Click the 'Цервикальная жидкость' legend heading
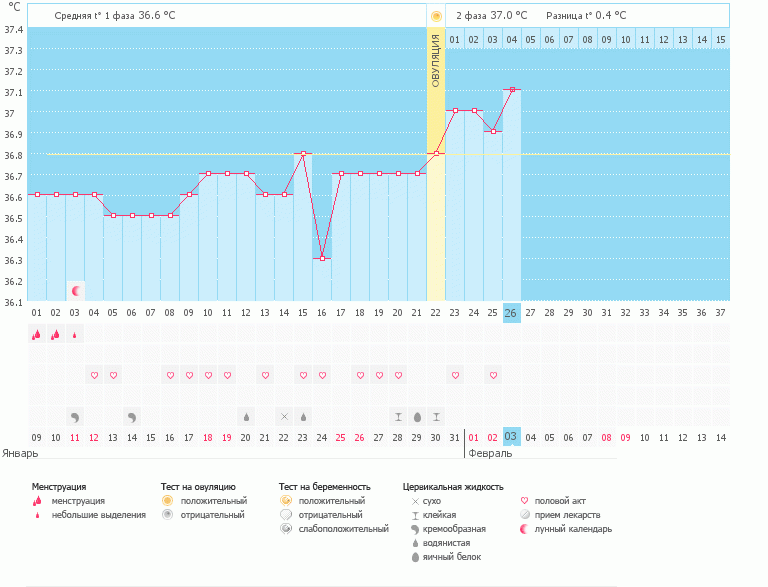The height and width of the screenshot is (587, 768). click(453, 487)
